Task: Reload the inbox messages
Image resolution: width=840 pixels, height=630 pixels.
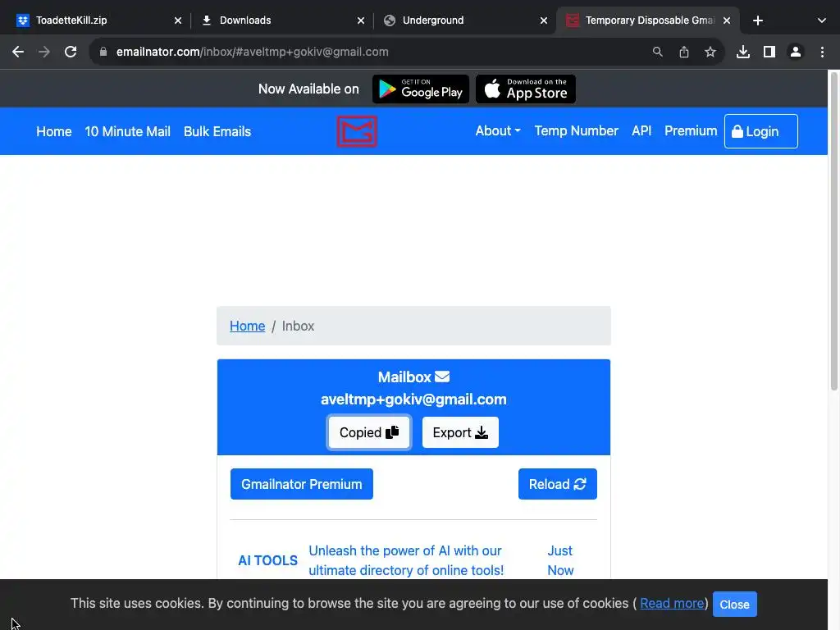Action: click(x=557, y=484)
